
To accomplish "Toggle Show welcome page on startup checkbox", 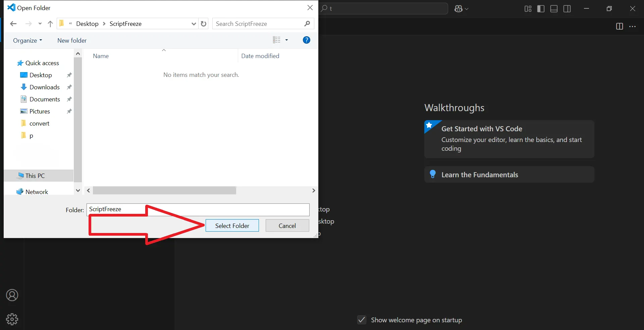I will click(x=362, y=320).
